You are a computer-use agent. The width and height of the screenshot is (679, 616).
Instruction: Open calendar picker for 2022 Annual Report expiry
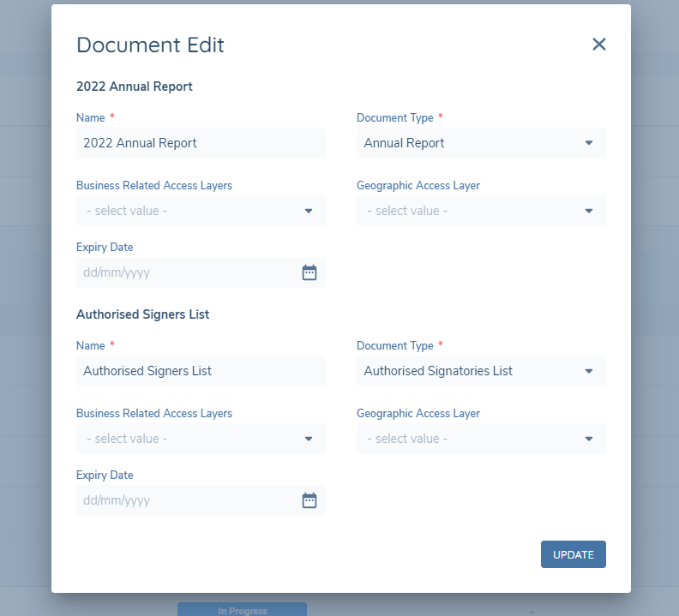coord(309,272)
